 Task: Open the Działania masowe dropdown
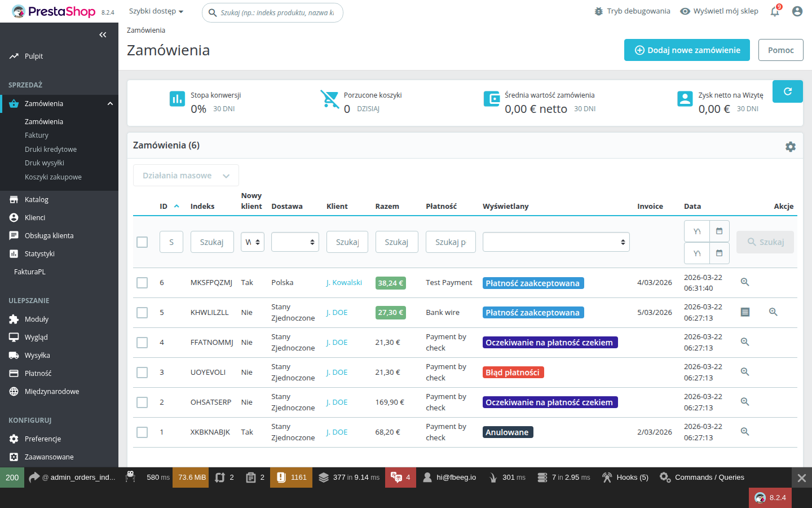pyautogui.click(x=186, y=175)
